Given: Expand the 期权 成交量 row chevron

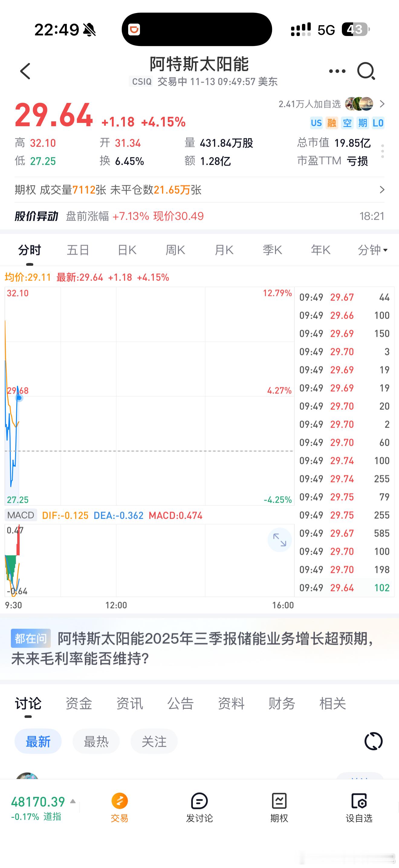Looking at the screenshot, I should (382, 190).
